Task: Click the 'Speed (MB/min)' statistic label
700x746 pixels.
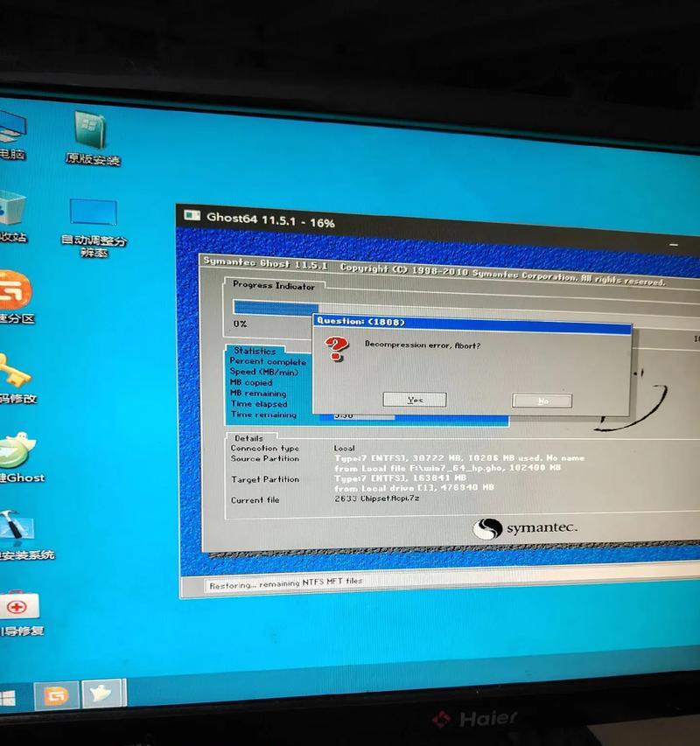Action: coord(264,372)
